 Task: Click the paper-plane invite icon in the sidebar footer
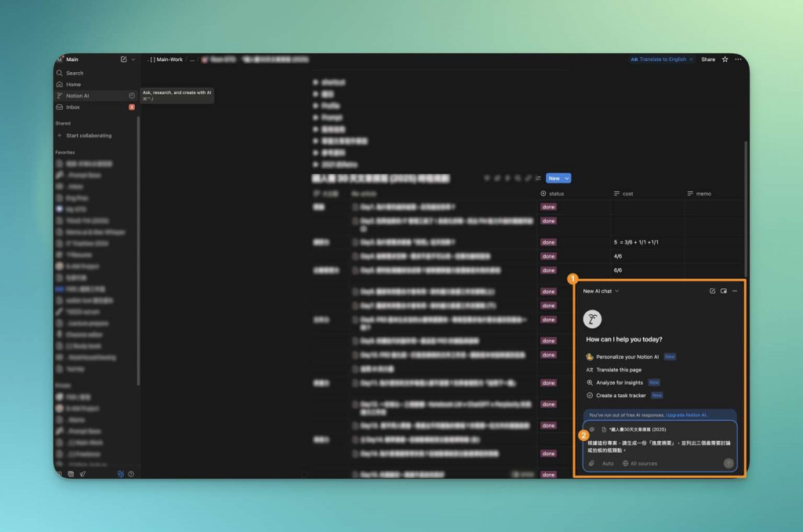(x=82, y=474)
